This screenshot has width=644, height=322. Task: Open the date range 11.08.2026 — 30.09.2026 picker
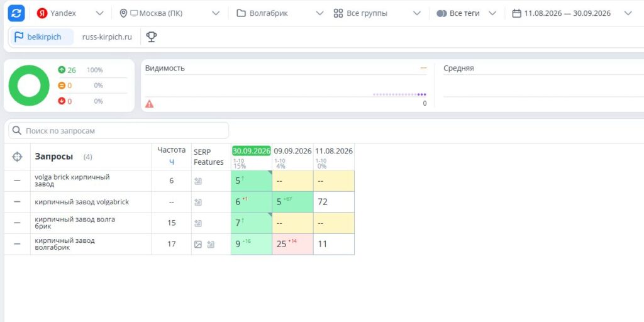pyautogui.click(x=572, y=13)
